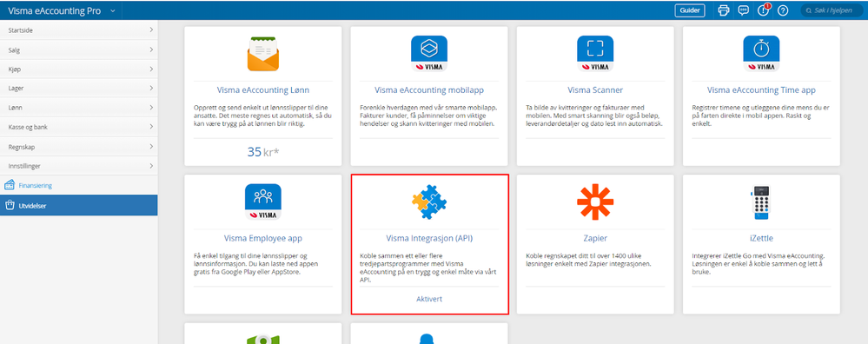This screenshot has width=868, height=344.
Task: Click the Visma eAccounting mobilapp icon
Action: coord(429,54)
